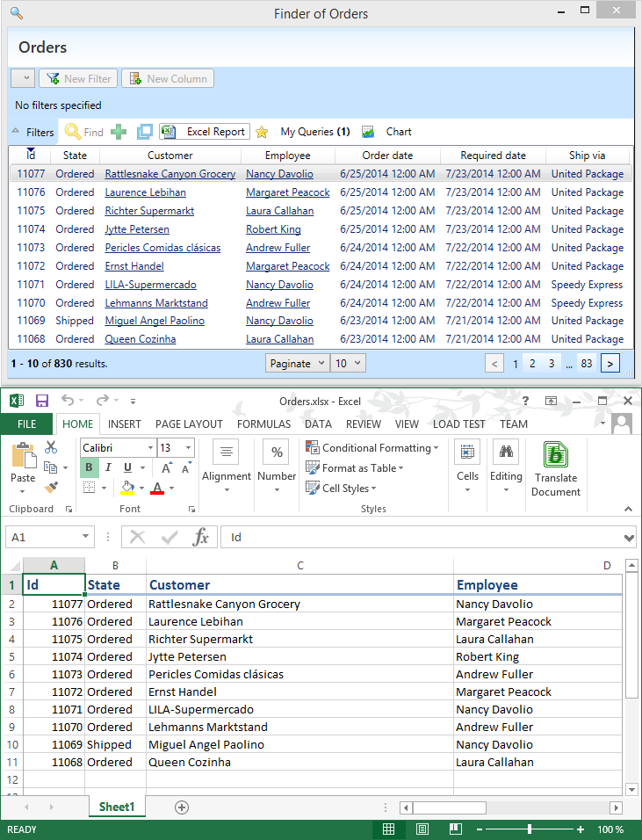Switch to Page Layout view icon

click(422, 829)
